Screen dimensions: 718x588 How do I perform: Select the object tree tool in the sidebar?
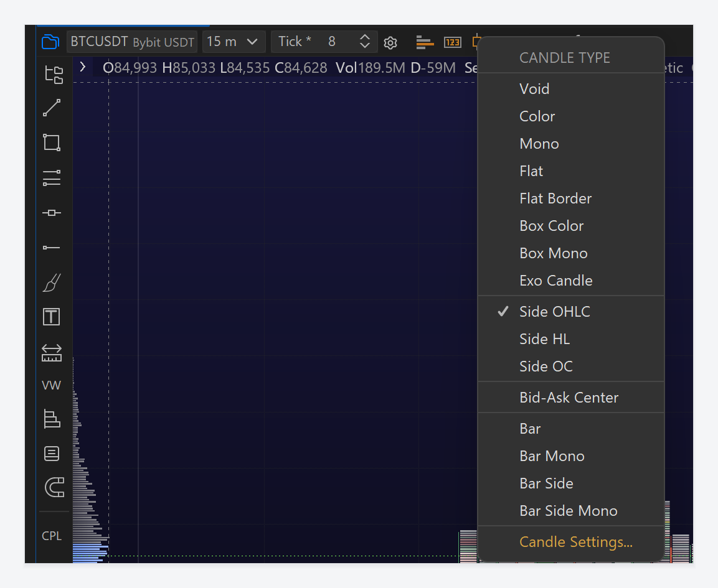tap(53, 75)
